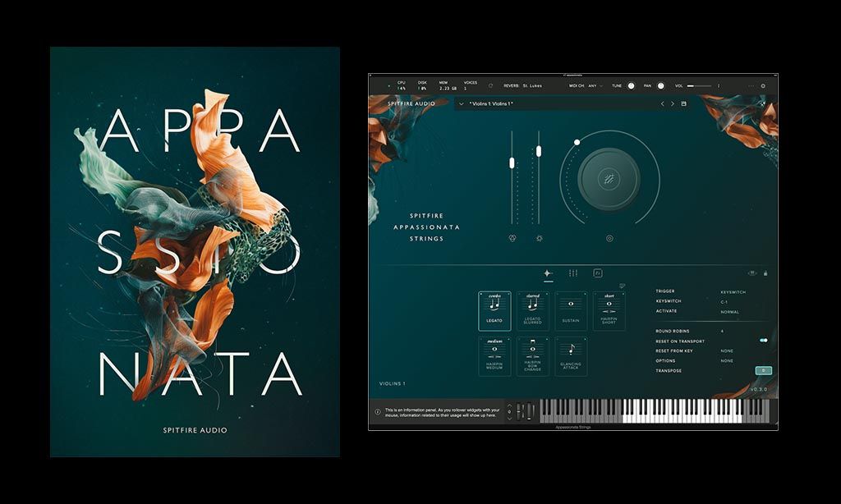Click the oval icon left of the lock
Image resolution: width=841 pixels, height=504 pixels.
752,273
